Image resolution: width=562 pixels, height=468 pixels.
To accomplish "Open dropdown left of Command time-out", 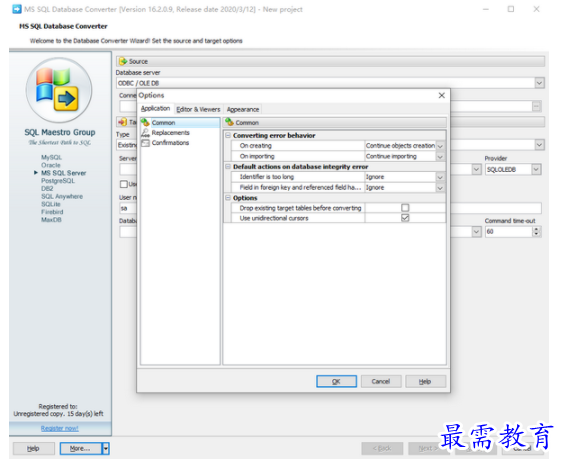I will (x=476, y=232).
